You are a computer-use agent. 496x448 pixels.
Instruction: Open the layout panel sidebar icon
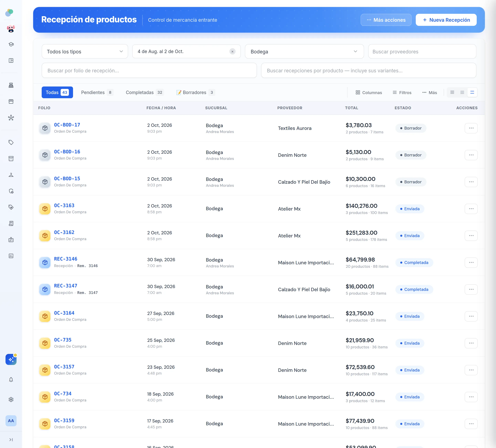[11, 60]
